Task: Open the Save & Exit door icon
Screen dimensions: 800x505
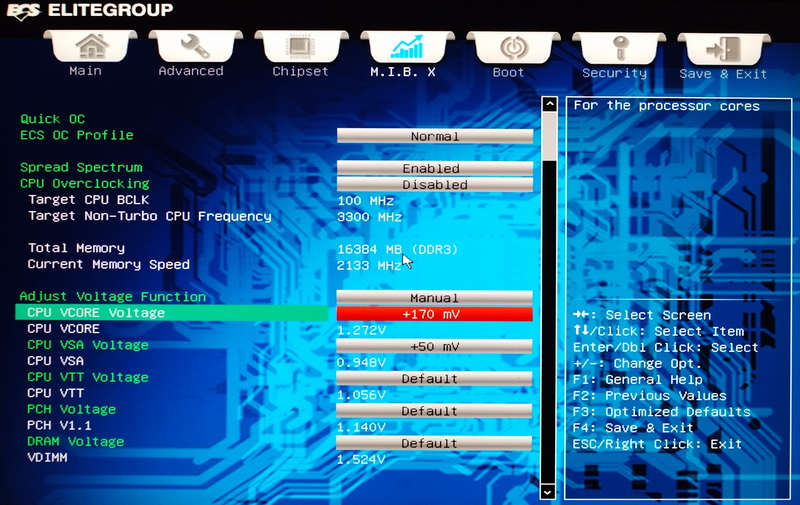Action: coord(723,49)
